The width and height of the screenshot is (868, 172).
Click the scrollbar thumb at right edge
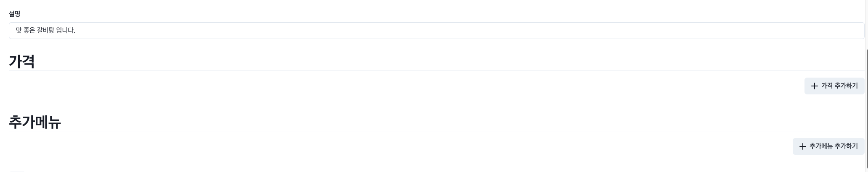coord(867,109)
